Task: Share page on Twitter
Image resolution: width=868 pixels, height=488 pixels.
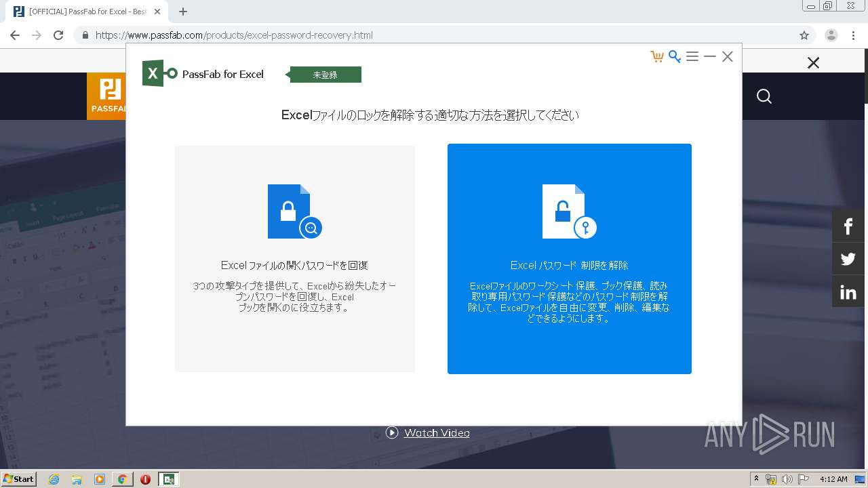Action: (x=848, y=259)
